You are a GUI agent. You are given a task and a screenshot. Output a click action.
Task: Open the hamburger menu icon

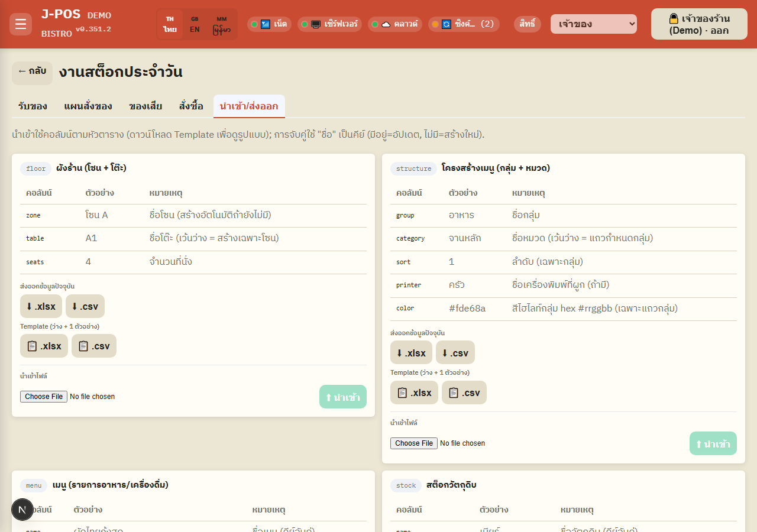(21, 24)
